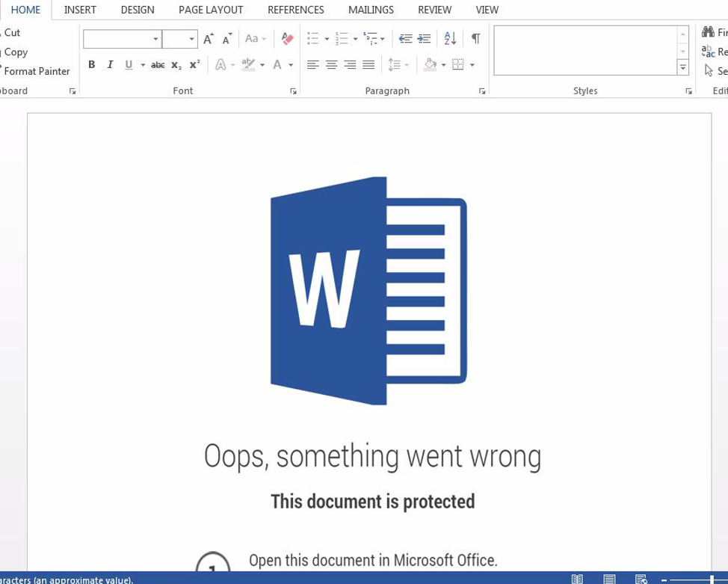Viewport: 728px width, 584px height.
Task: Click the Cut button
Action: (10, 32)
